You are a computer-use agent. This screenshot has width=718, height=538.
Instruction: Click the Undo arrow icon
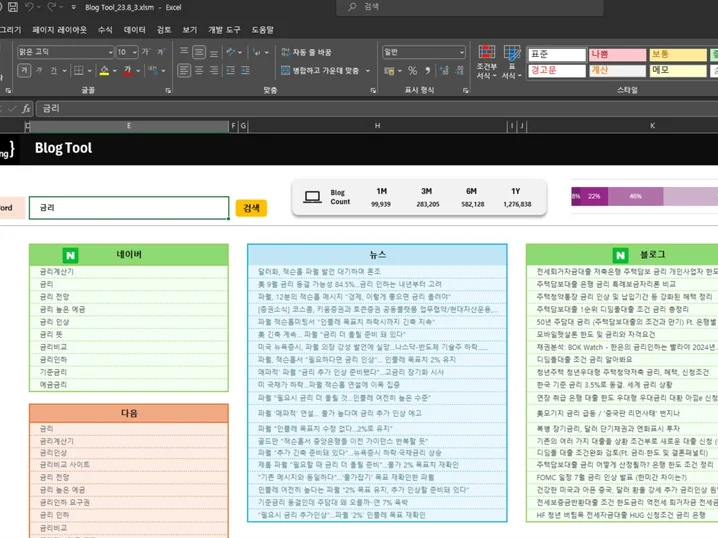pyautogui.click(x=29, y=7)
